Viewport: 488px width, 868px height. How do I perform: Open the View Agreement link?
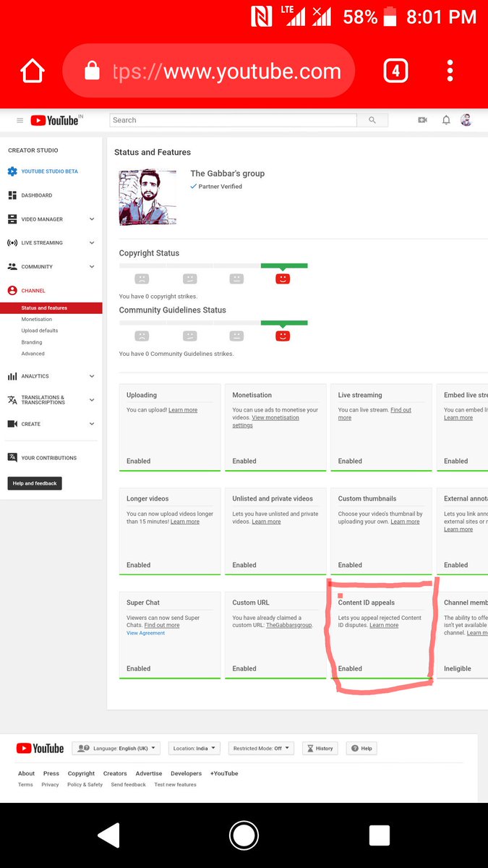146,633
